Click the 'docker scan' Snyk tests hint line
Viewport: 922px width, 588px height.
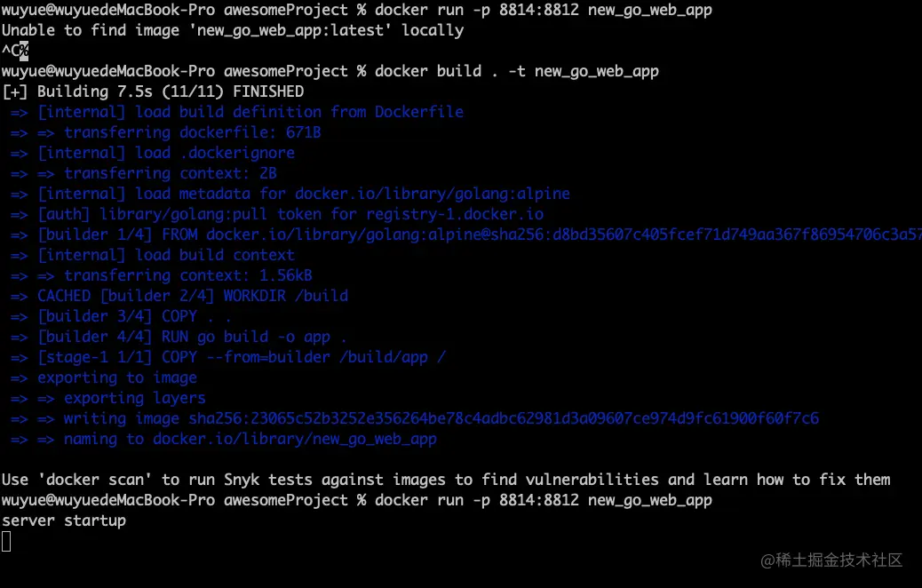pyautogui.click(x=444, y=480)
